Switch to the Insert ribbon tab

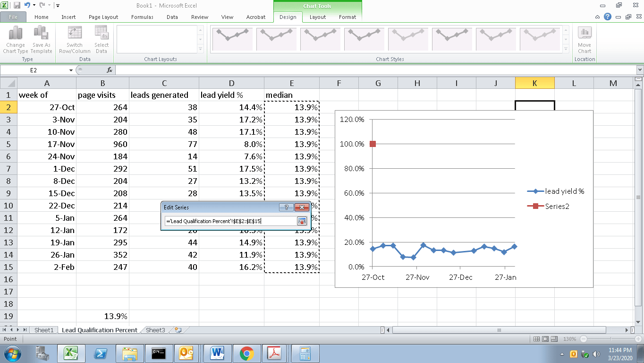(x=68, y=17)
